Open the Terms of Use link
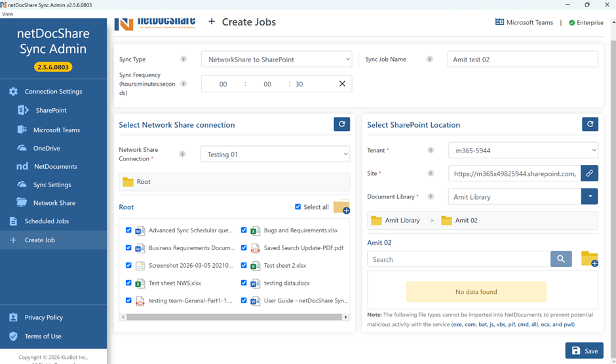This screenshot has width=616, height=364. pyautogui.click(x=43, y=336)
